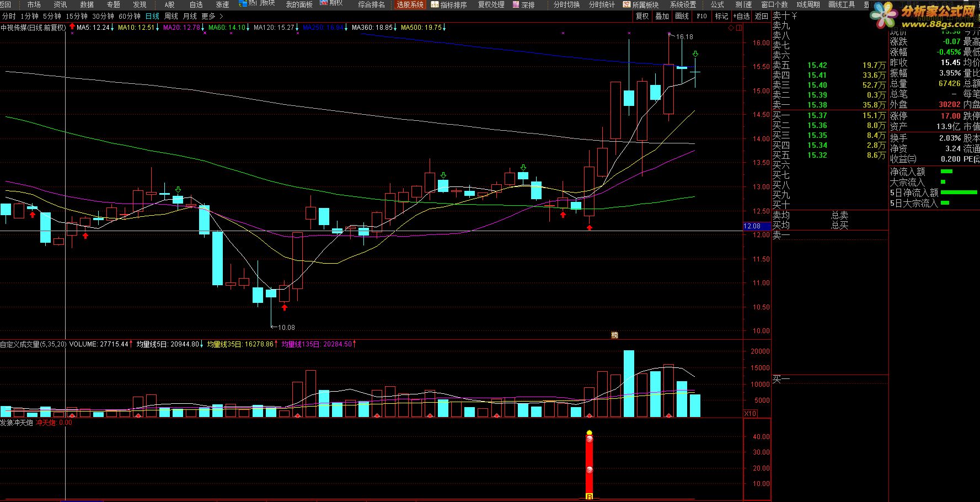
Task: Open 数据 menu
Action: pos(87,4)
